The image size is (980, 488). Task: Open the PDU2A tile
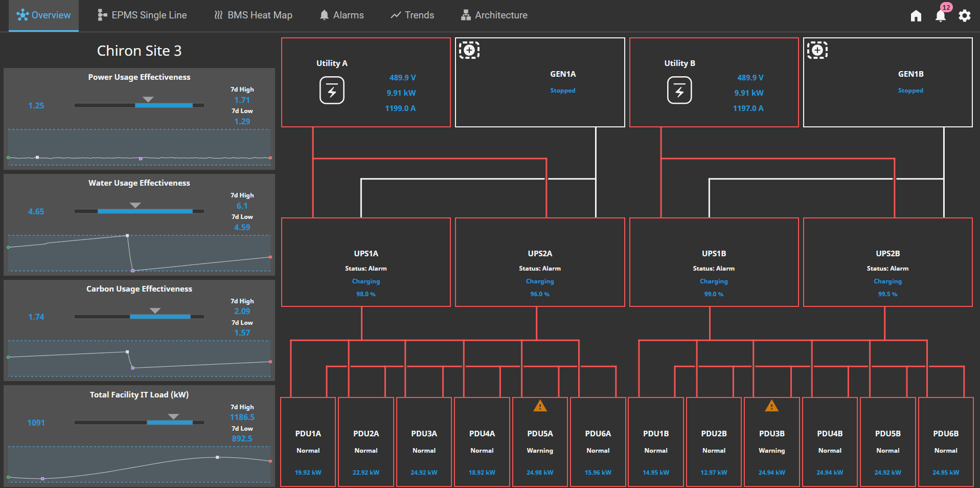[x=366, y=442]
